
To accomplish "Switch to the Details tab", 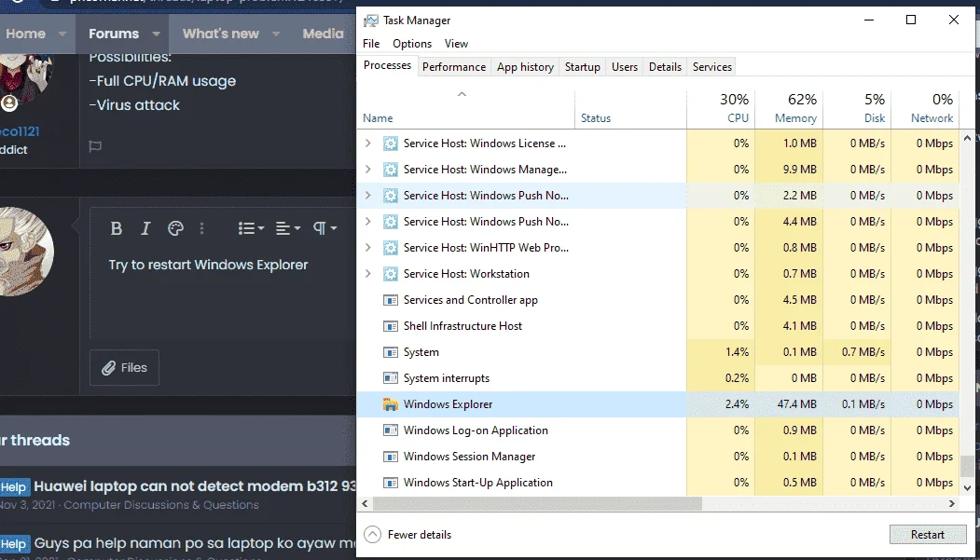I will coord(665,67).
